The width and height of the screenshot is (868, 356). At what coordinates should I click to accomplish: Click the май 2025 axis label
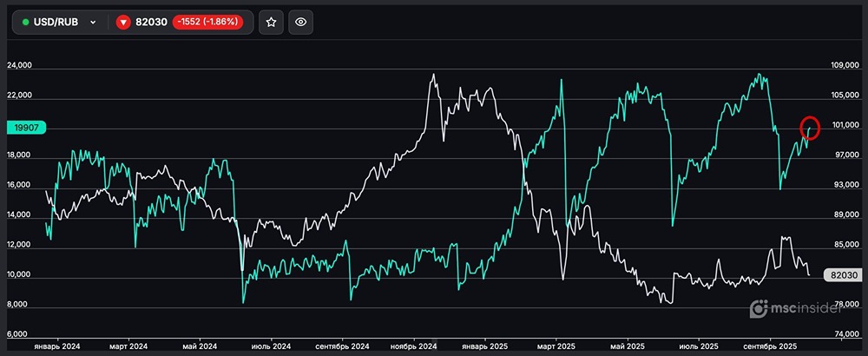pos(628,346)
